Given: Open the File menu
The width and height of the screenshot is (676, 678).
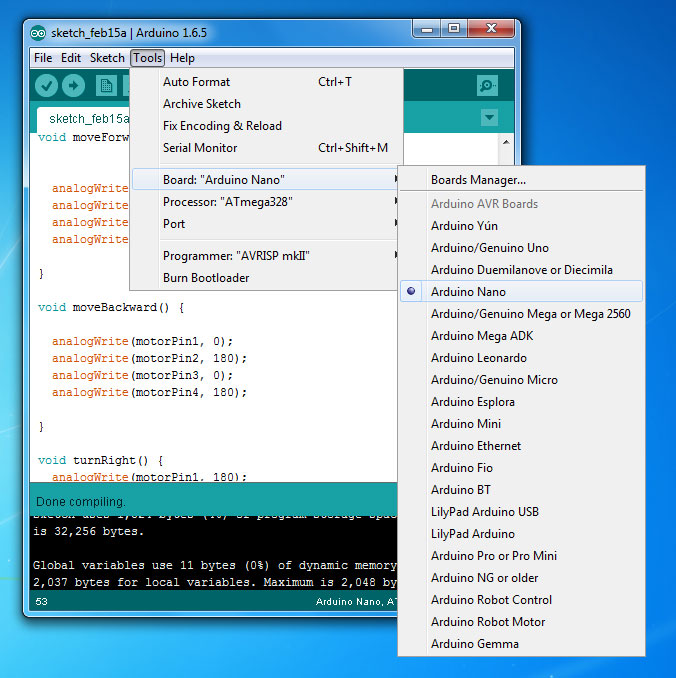Looking at the screenshot, I should (x=43, y=58).
